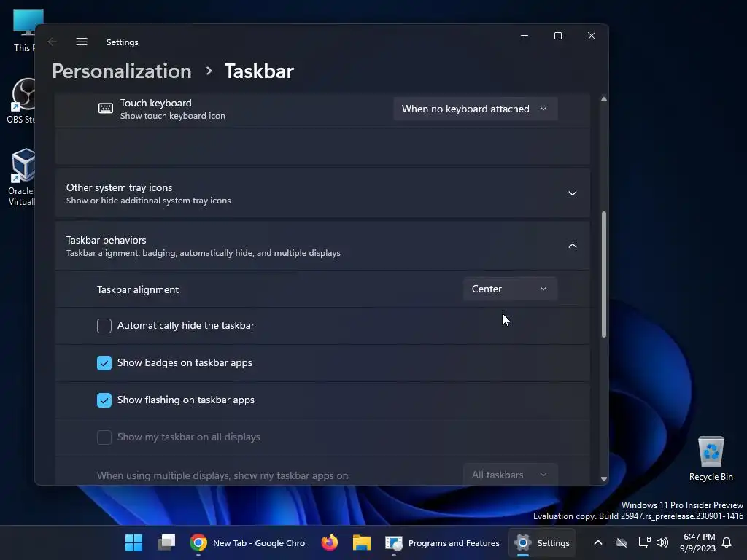Open the clock showing 6:47 PM
The height and width of the screenshot is (560, 747).
click(x=698, y=542)
